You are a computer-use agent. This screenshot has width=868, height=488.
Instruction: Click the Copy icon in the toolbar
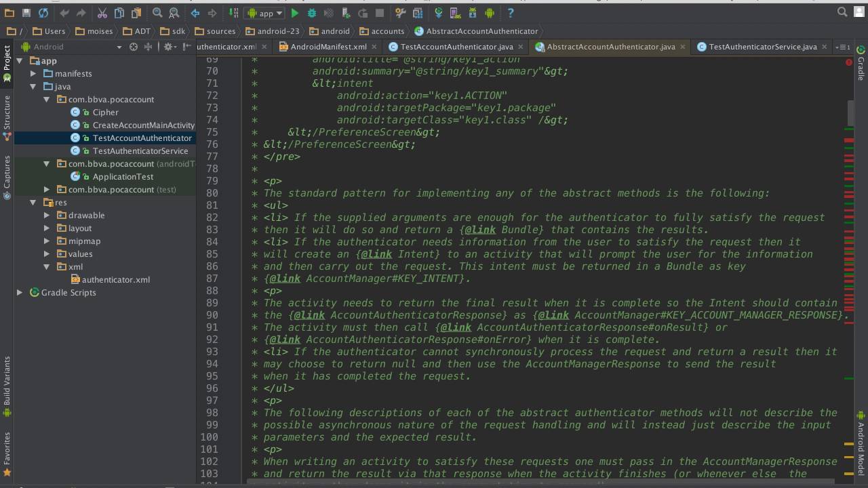click(119, 13)
